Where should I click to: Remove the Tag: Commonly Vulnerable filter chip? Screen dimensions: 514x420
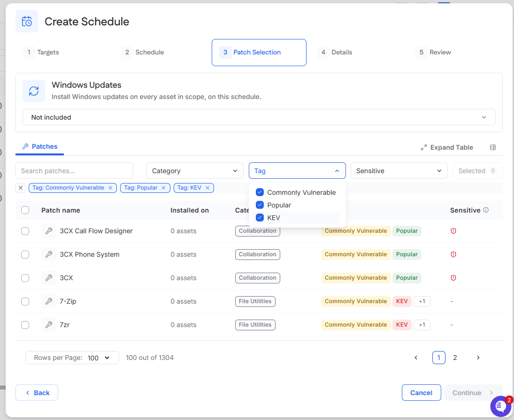(x=110, y=188)
